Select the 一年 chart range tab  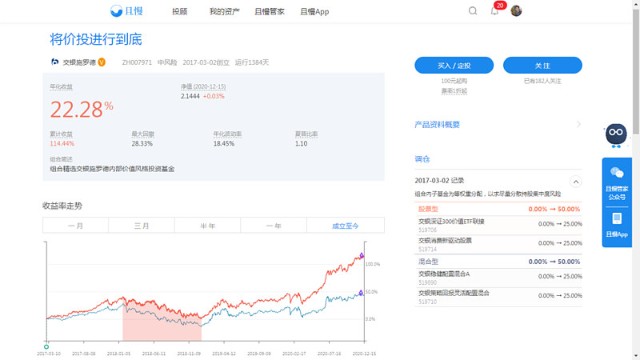click(273, 225)
